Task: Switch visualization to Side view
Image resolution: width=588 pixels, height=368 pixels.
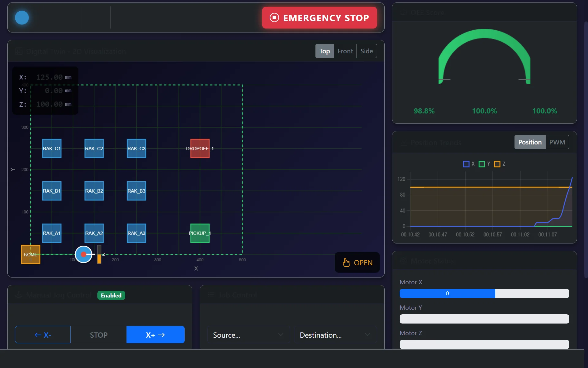Action: (x=367, y=51)
